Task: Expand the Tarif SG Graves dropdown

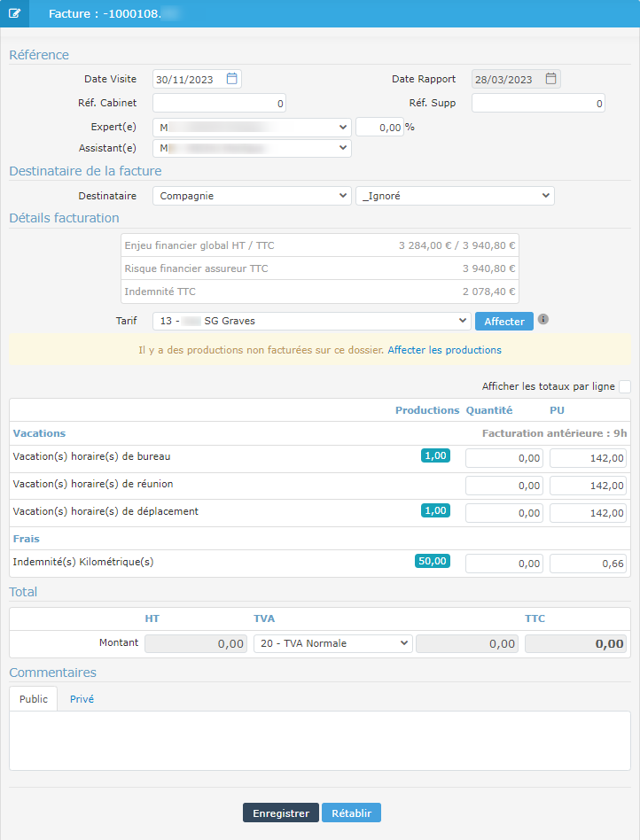Action: [311, 321]
